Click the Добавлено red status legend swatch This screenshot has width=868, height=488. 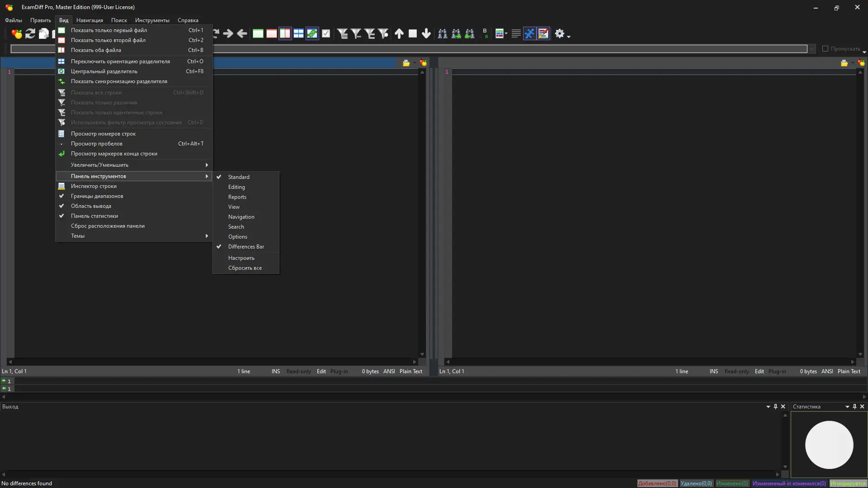click(x=657, y=483)
